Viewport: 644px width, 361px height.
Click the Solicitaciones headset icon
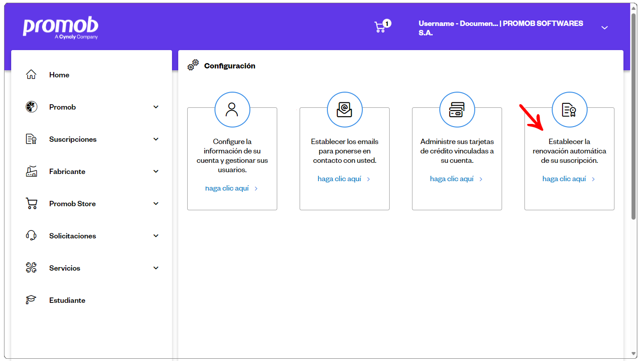[x=31, y=236]
